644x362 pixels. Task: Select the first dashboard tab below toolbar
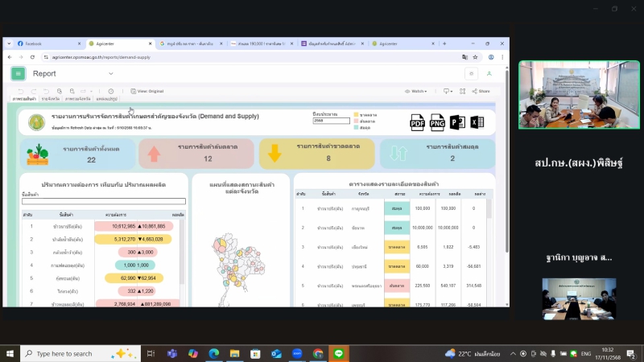click(24, 99)
